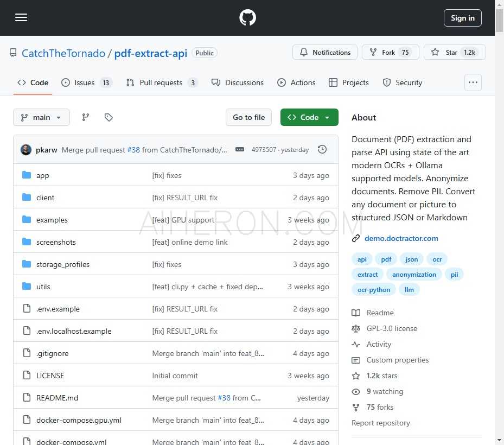
Task: Visit demo.doctractor.com link
Action: (401, 238)
